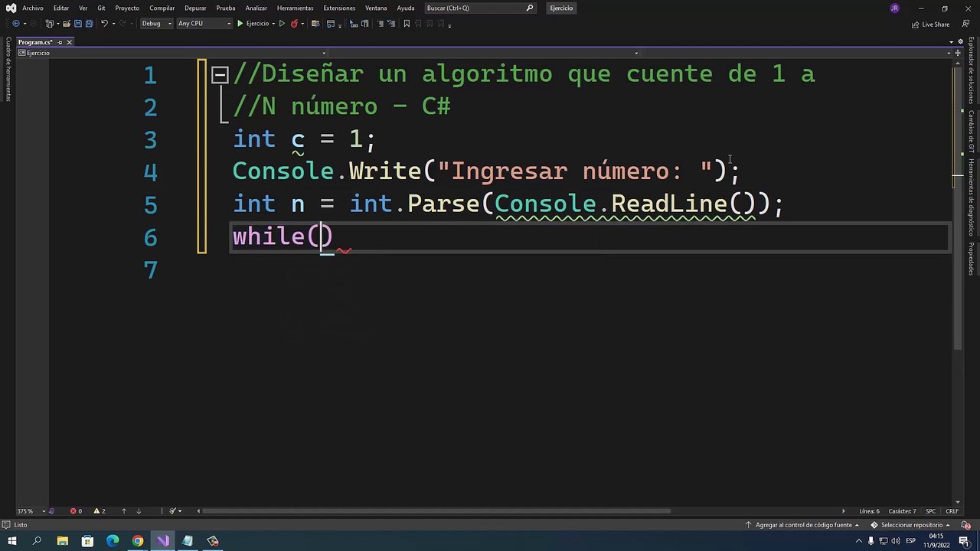Click the Hot Reload flame icon
The width and height of the screenshot is (980, 551).
[294, 24]
